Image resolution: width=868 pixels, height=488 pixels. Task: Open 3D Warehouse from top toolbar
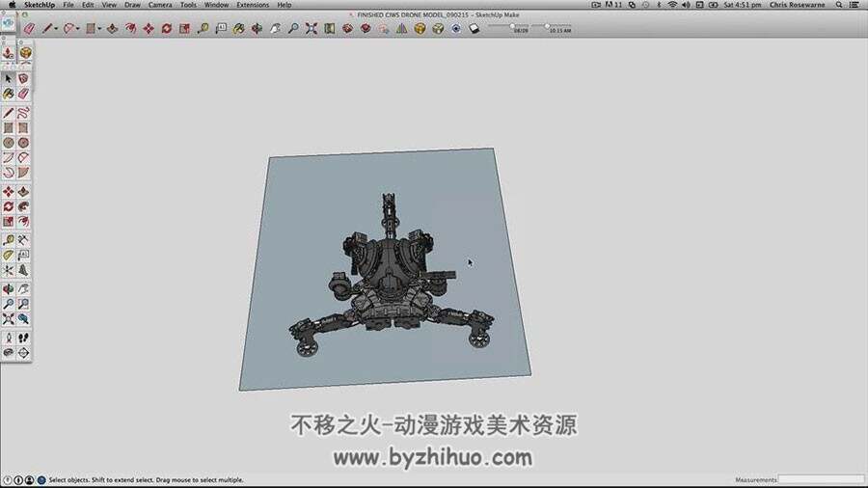[x=347, y=28]
